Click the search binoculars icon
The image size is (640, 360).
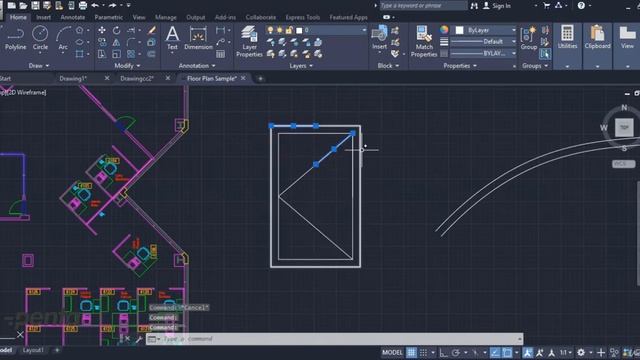click(474, 5)
